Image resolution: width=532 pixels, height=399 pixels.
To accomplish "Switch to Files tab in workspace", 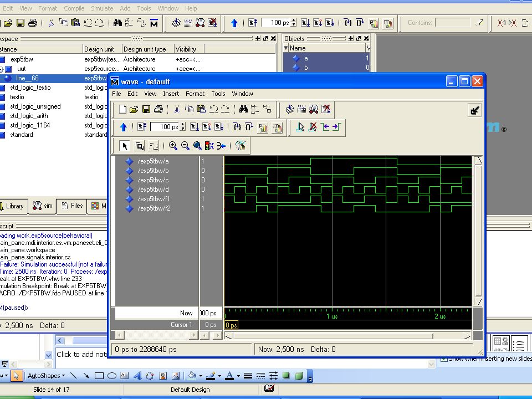I will (x=71, y=206).
